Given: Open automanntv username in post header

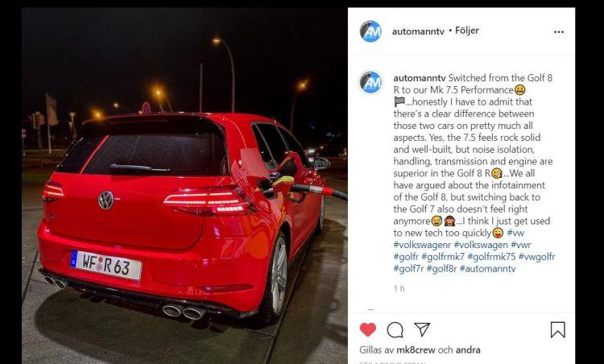Looking at the screenshot, I should pos(418,31).
